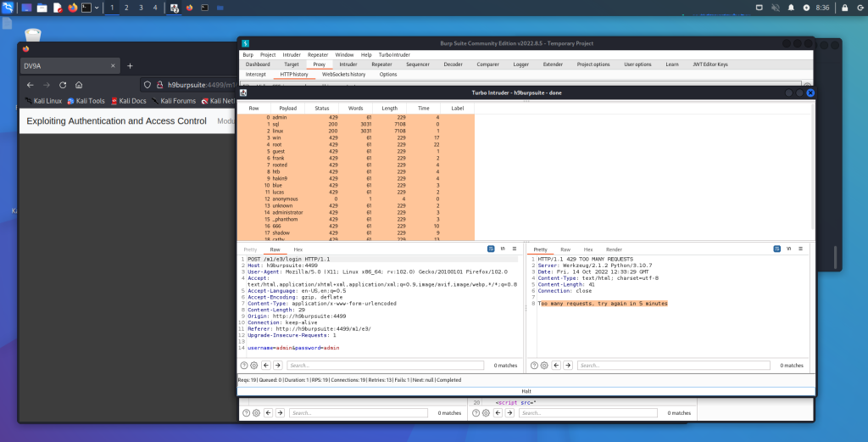Image resolution: width=868 pixels, height=442 pixels.
Task: Open the Kali applications menu icon
Action: coord(8,8)
